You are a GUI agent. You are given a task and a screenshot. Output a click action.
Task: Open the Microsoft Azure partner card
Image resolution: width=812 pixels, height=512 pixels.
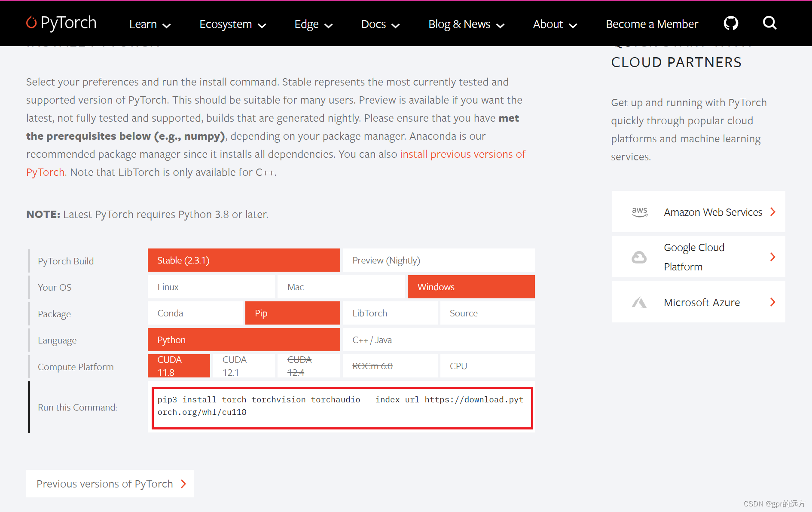coord(699,302)
